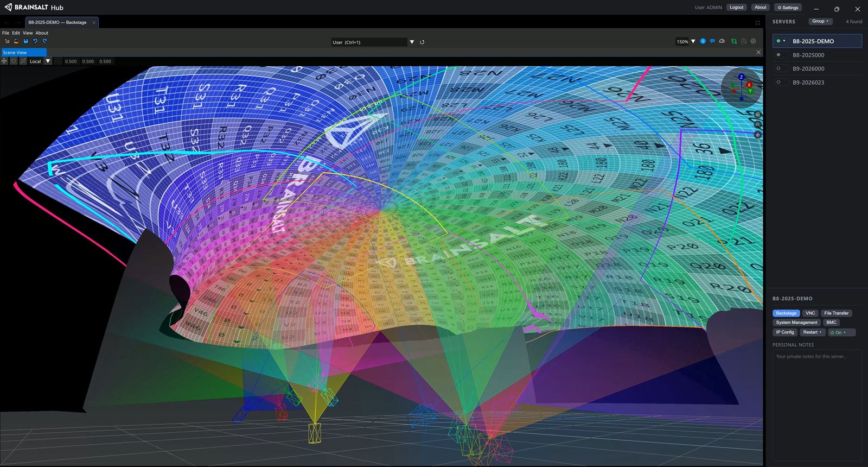Viewport: 868px width, 467px height.
Task: Click the 150% zoom value field
Action: click(x=682, y=42)
